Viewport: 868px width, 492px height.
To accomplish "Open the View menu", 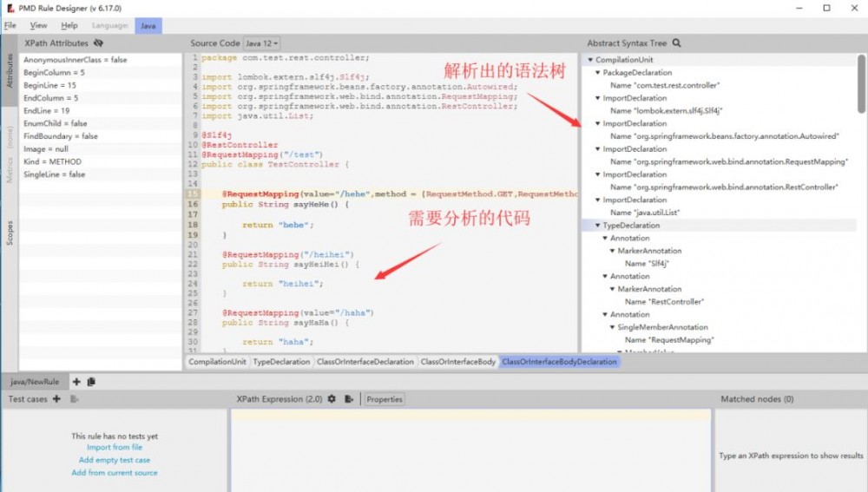I will click(38, 25).
